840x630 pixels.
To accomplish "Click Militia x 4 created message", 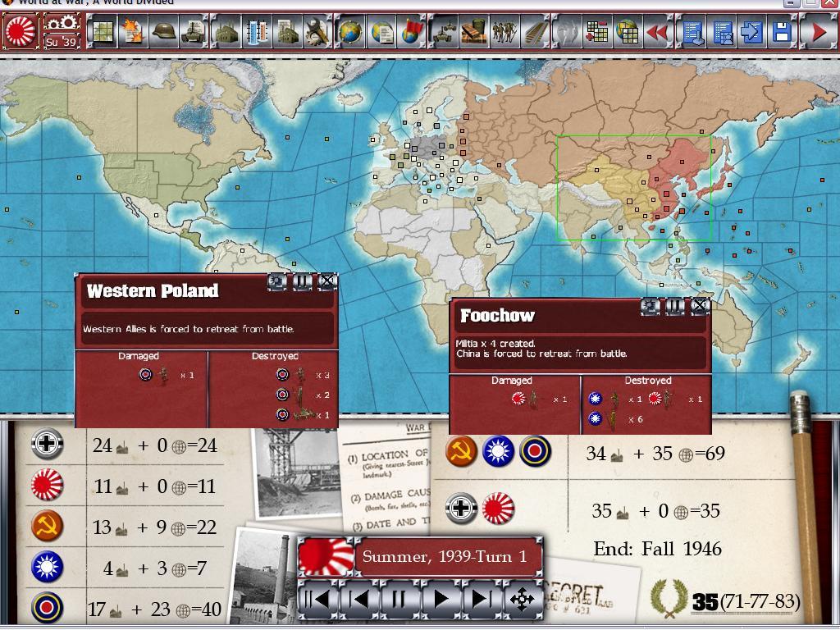I will 495,344.
